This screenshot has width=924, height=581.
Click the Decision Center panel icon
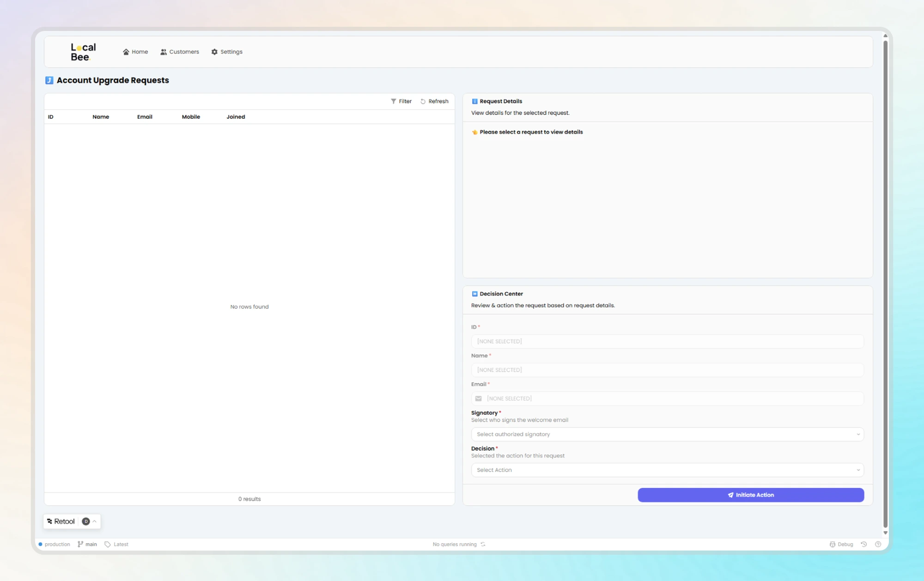pos(474,294)
